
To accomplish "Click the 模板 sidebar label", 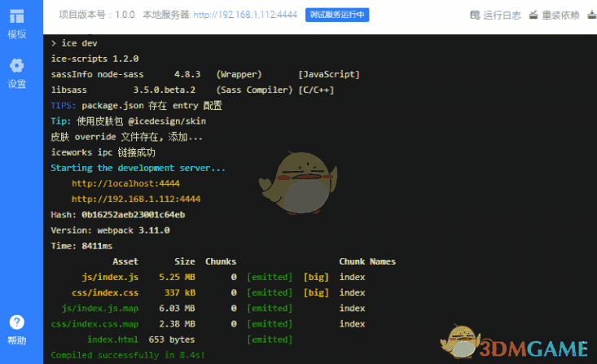I will click(x=17, y=34).
